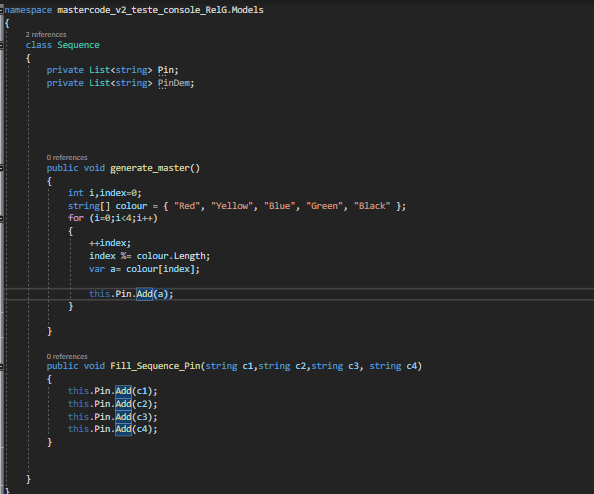Click the Add call with argument c3
The image size is (594, 494).
coord(123,417)
